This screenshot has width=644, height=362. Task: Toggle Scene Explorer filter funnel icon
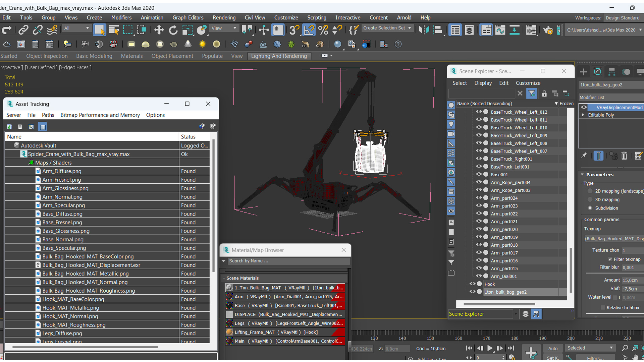click(x=532, y=94)
